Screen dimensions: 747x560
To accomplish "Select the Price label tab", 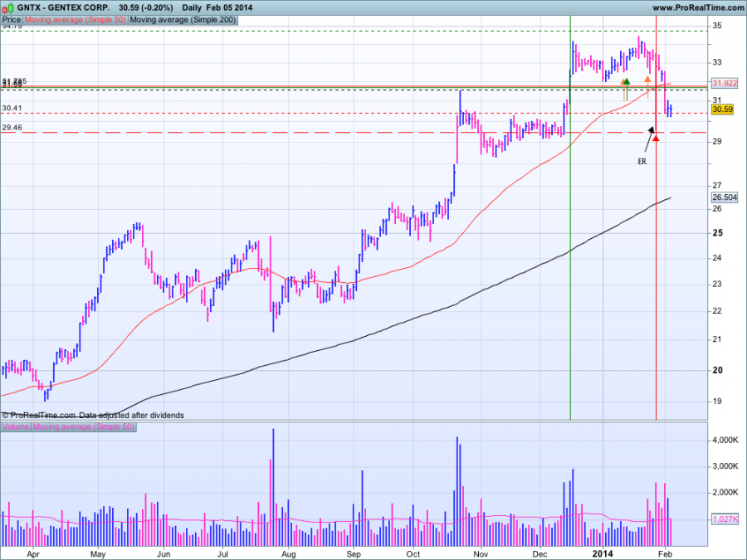I will tap(12, 20).
